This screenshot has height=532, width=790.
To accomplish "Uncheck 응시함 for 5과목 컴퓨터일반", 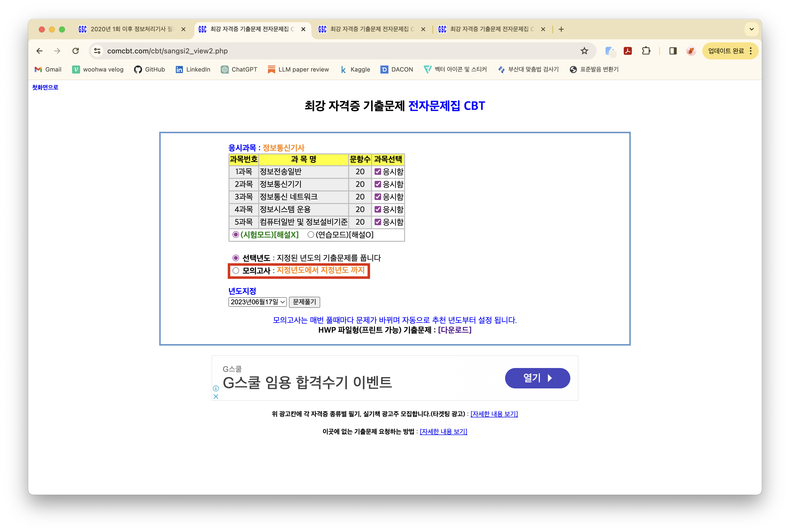I will pyautogui.click(x=378, y=222).
